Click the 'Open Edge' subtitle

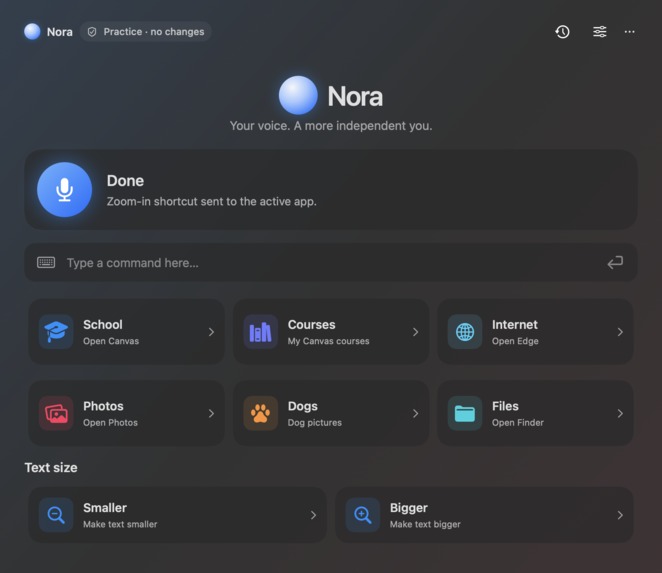[x=515, y=341]
